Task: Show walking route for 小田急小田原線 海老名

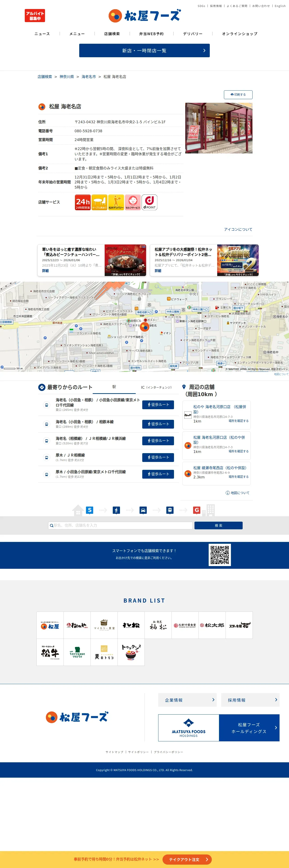Action: coord(158,405)
